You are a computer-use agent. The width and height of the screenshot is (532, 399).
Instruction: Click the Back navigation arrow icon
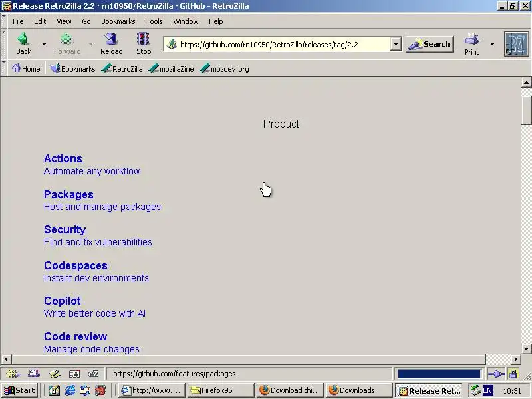[23, 39]
